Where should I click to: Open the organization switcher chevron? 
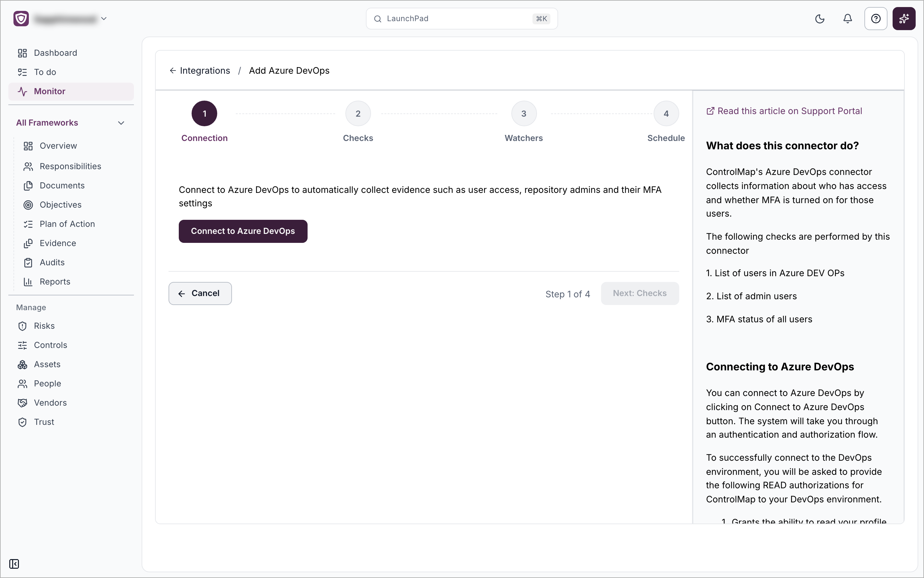[103, 18]
